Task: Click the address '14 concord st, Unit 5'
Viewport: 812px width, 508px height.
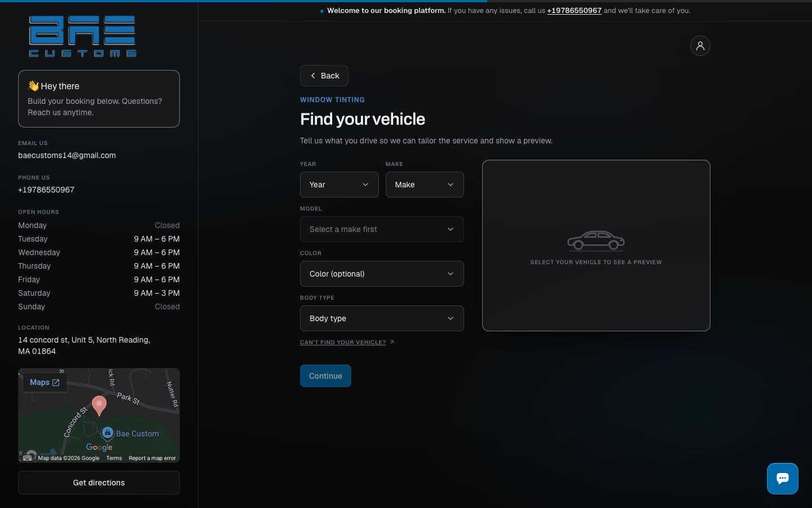Action: click(x=84, y=345)
